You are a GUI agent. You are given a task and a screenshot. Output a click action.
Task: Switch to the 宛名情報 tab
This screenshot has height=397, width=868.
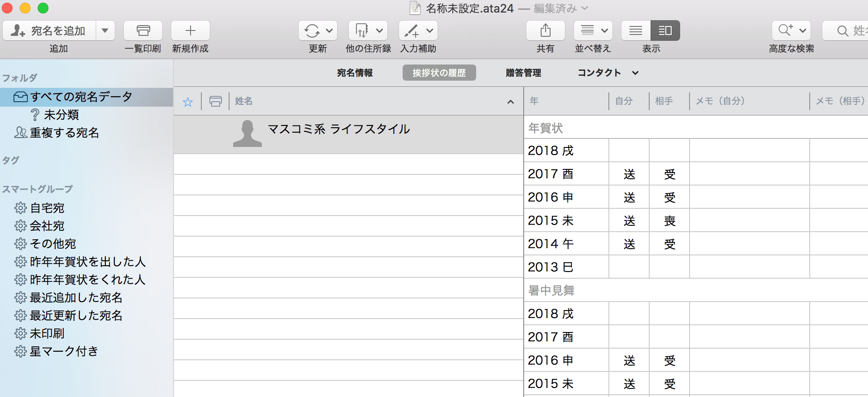coord(355,73)
